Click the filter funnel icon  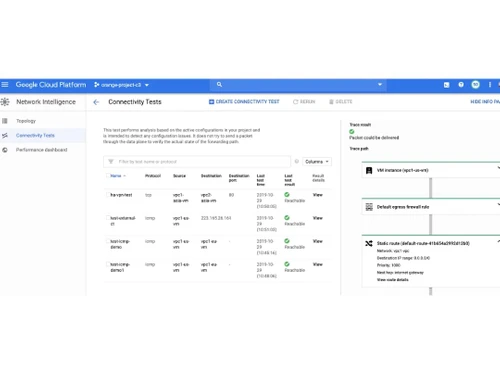tap(111, 162)
